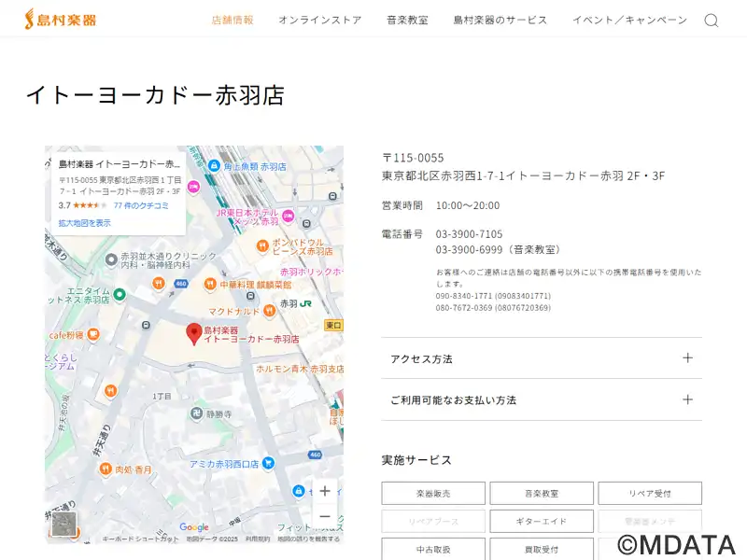Screen dimensions: 747x560
Task: Click the 中古取扱 service button
Action: (x=433, y=549)
